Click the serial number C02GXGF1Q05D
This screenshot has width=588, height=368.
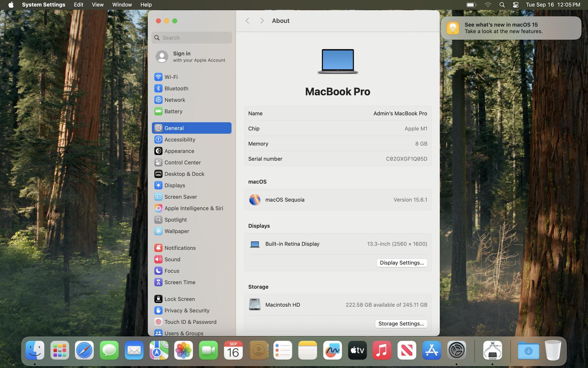[407, 159]
